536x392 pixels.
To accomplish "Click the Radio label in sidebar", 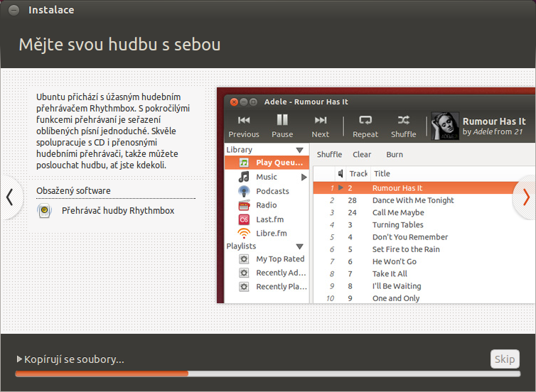I will [267, 205].
